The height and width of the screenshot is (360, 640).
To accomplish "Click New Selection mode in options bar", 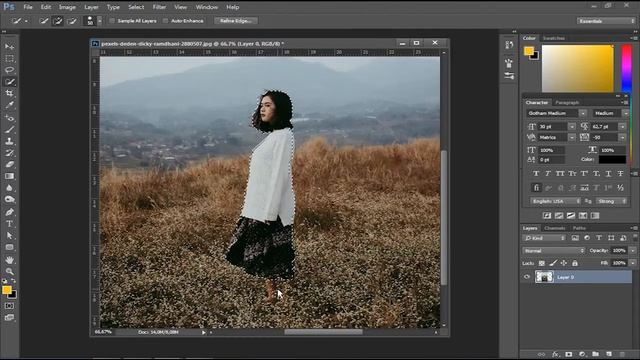I will 43,21.
